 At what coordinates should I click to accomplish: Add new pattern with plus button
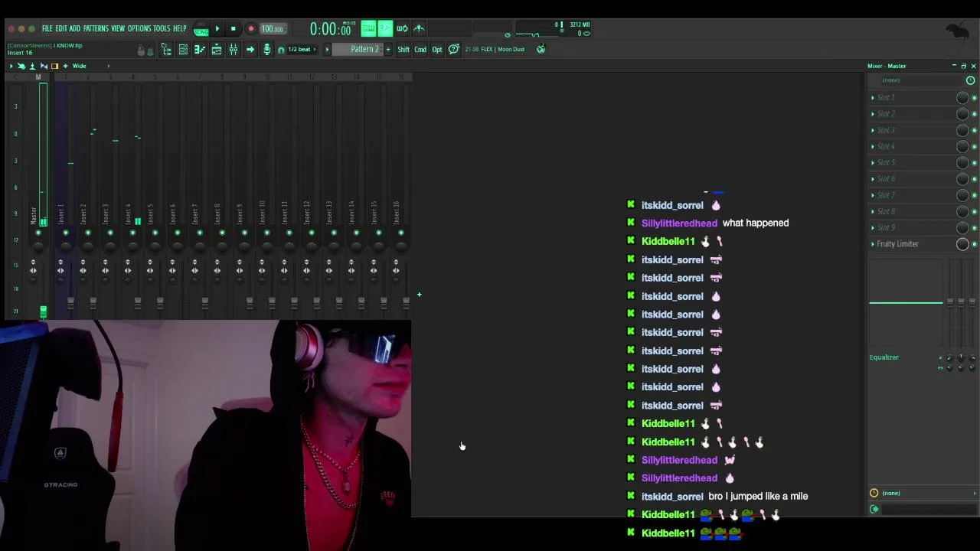(x=387, y=50)
